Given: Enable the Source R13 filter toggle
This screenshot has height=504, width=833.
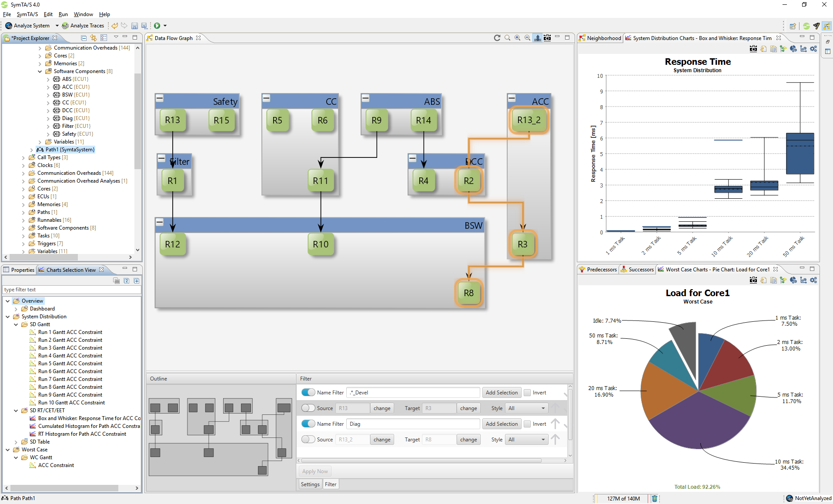Looking at the screenshot, I should pos(308,408).
